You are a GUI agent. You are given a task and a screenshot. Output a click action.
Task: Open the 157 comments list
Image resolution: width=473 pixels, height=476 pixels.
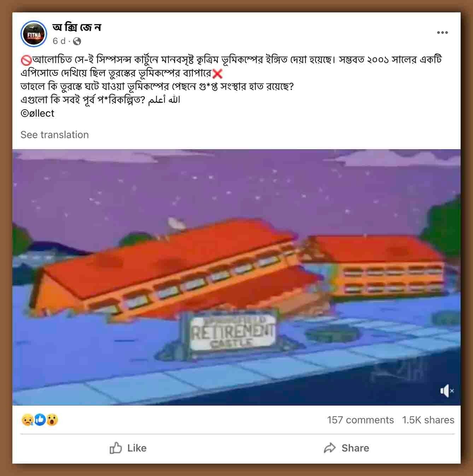[360, 420]
